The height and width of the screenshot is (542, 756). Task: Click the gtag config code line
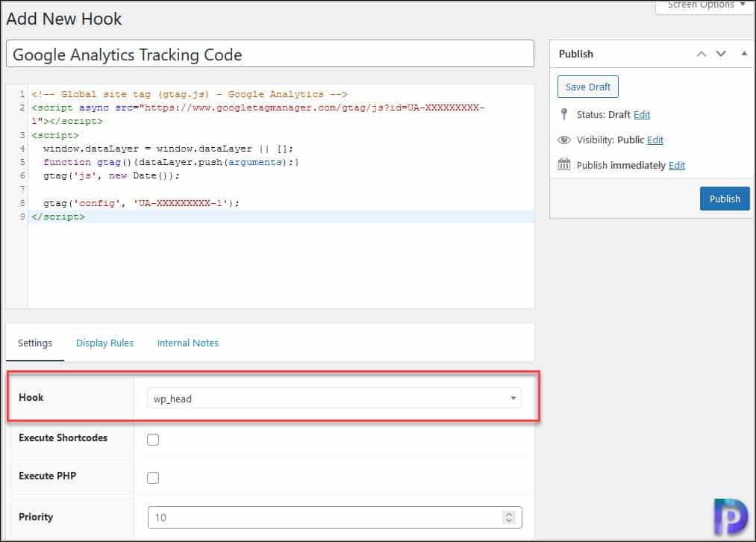click(141, 203)
